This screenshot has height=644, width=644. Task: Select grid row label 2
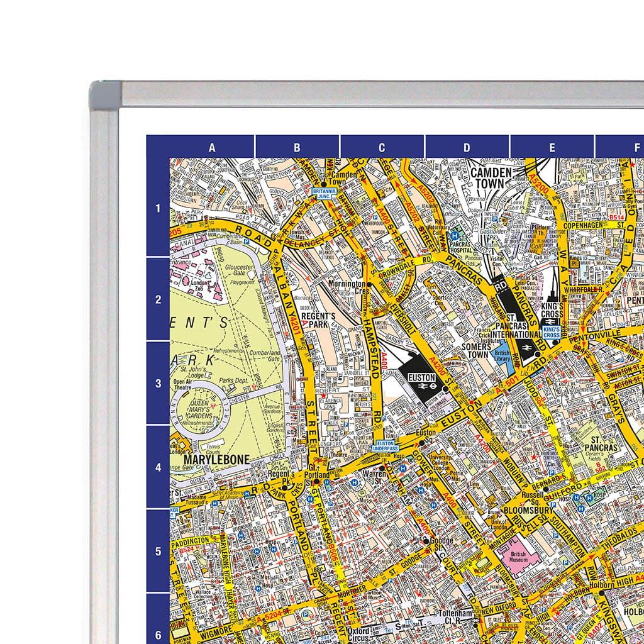pos(158,300)
